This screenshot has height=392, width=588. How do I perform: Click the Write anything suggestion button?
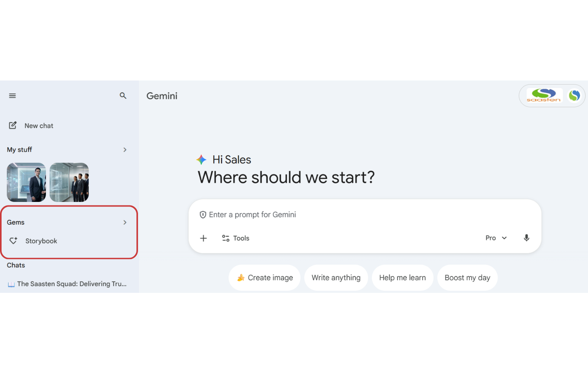tap(336, 278)
